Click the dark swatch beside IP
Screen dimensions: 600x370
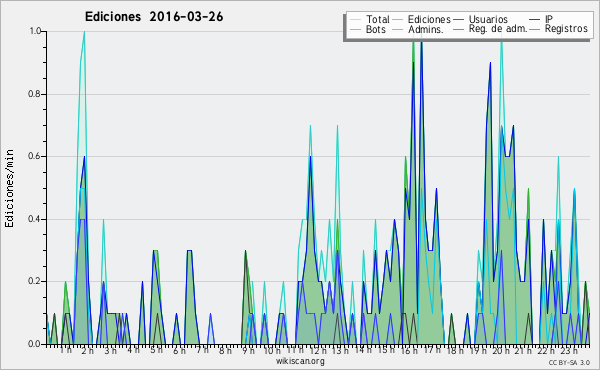tap(535, 20)
